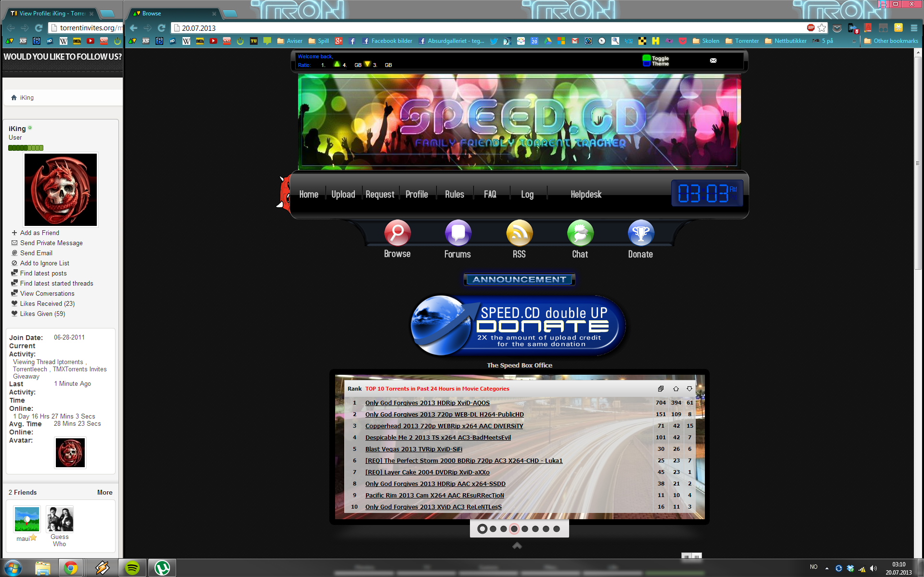
Task: Click More in Friends section
Action: point(104,492)
